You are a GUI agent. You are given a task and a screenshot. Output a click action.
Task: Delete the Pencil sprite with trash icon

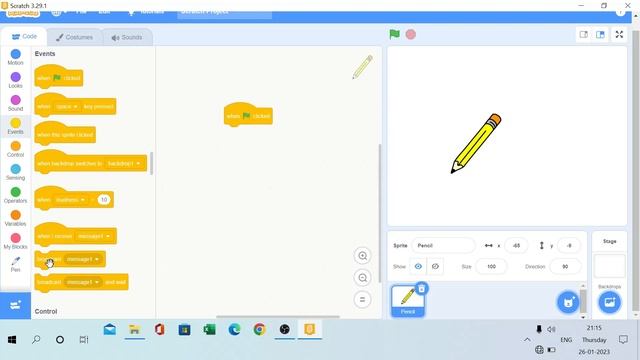422,289
